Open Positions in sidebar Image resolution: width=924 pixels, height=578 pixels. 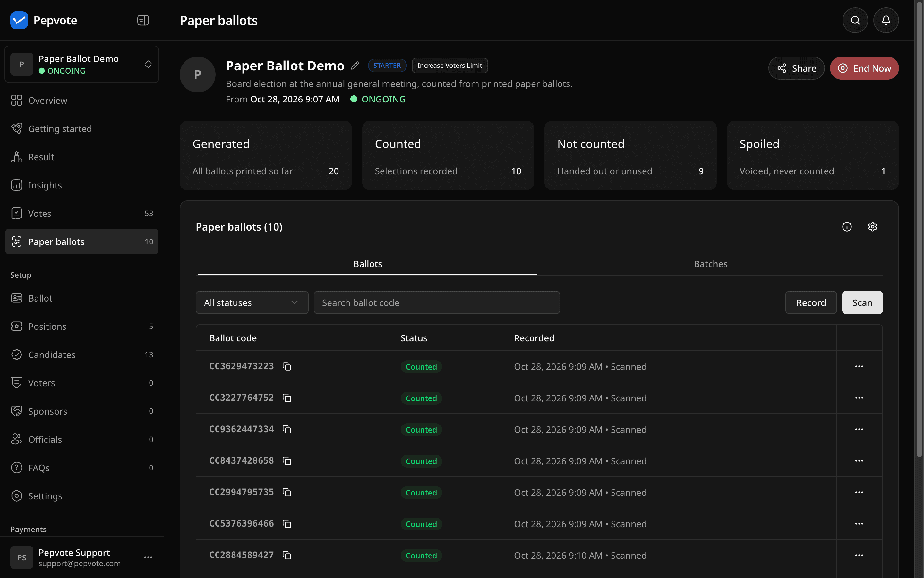click(x=82, y=327)
